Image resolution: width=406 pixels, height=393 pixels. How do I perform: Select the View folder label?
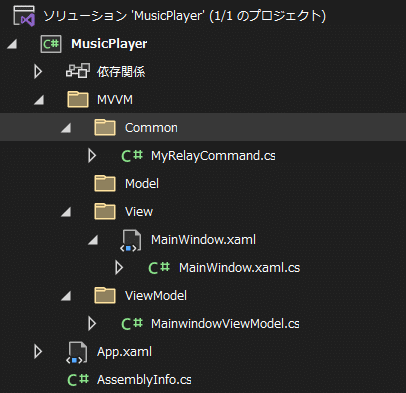[139, 212]
